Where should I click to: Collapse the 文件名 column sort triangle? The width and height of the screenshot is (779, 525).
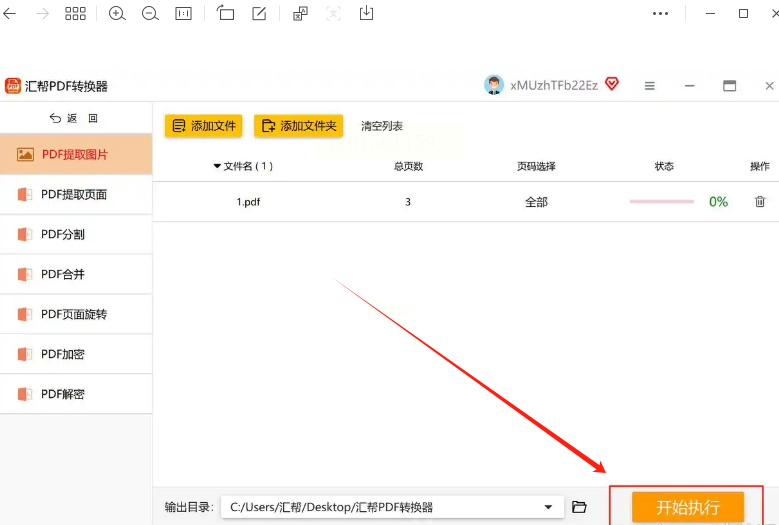[x=217, y=166]
